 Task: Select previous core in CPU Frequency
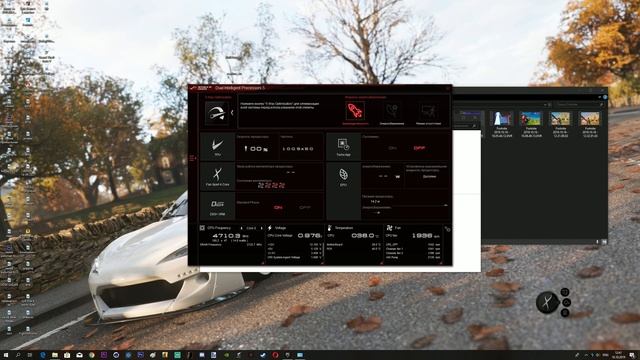242,228
